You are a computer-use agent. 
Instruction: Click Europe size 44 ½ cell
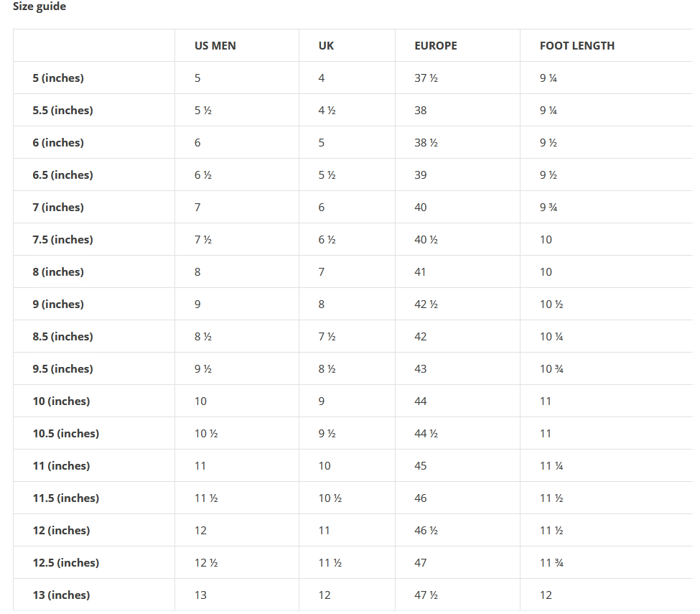pos(426,434)
